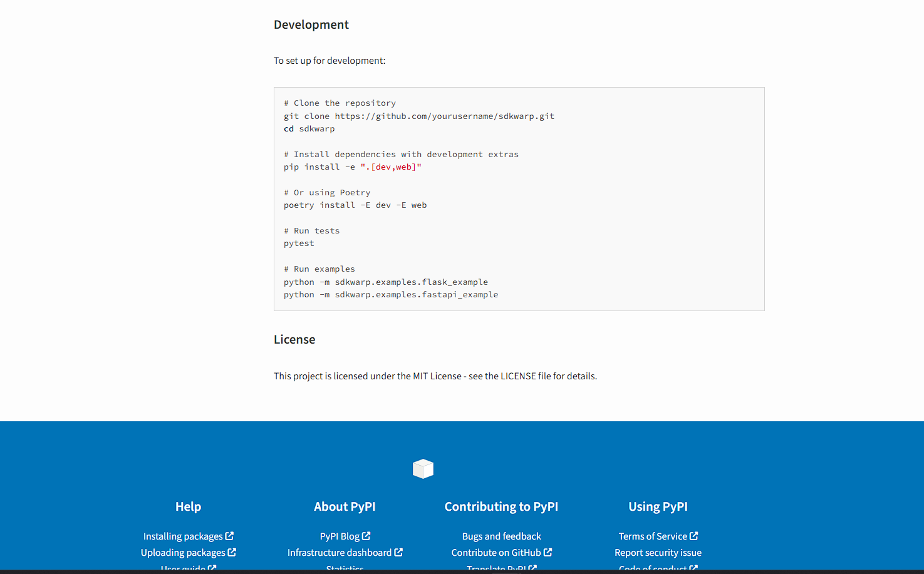Click the Using PyPI footer heading
Screen dimensions: 924x574
coord(658,506)
